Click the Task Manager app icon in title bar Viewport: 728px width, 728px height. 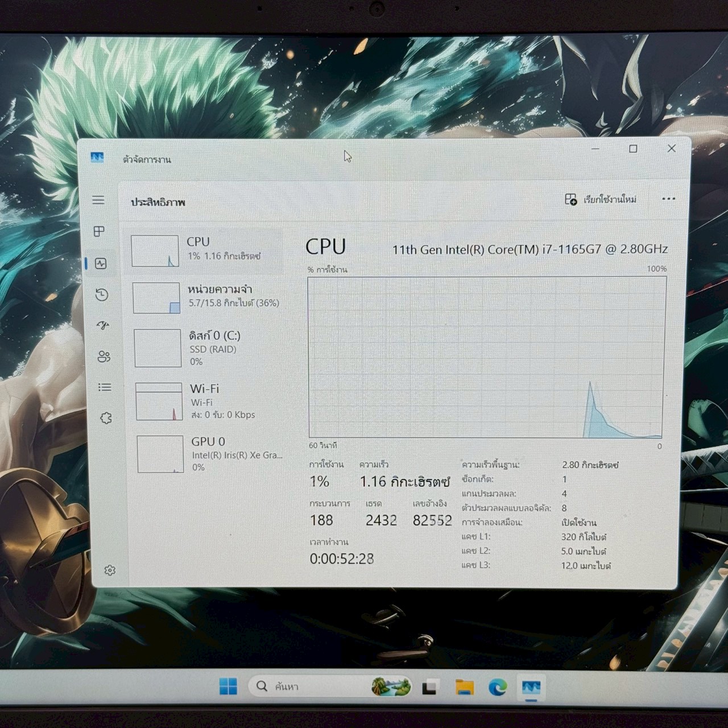[97, 158]
